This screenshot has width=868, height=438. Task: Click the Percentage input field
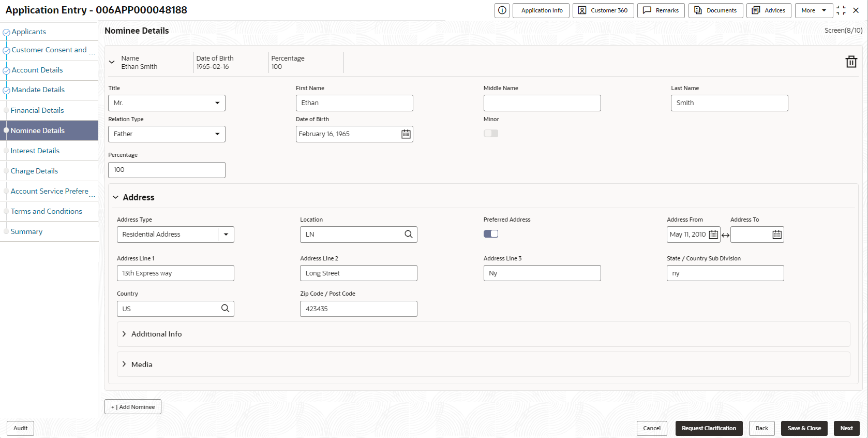167,170
